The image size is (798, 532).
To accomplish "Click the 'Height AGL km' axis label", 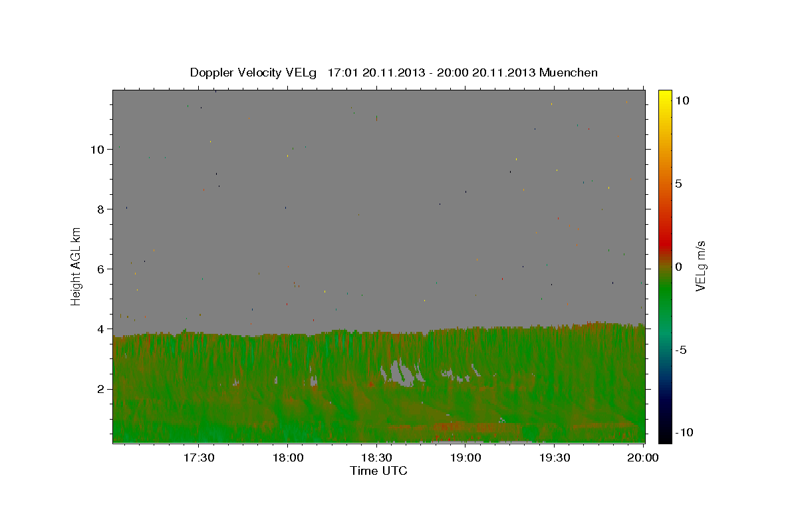I will point(76,266).
